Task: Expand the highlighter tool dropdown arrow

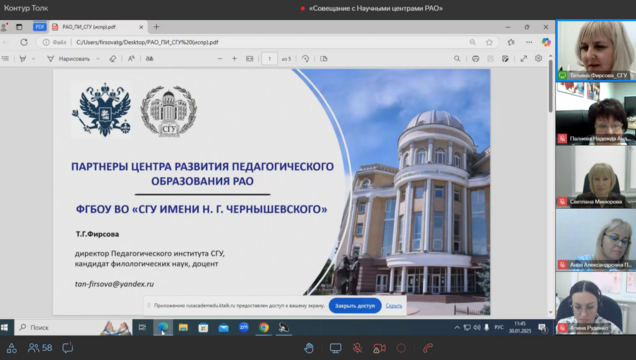Action: tap(33, 59)
